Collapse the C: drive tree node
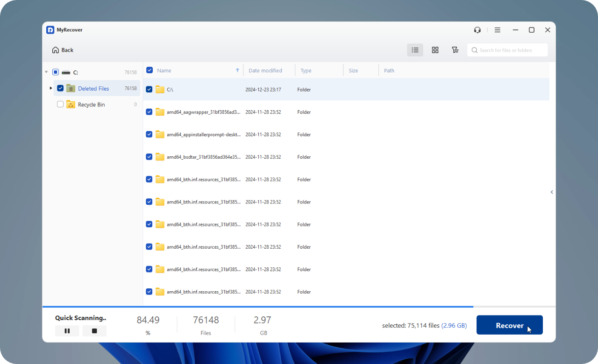Image resolution: width=598 pixels, height=364 pixels. pos(46,72)
